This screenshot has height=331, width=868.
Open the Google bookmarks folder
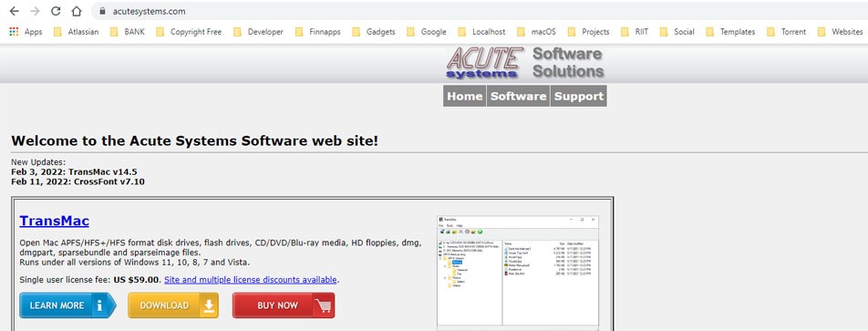(427, 32)
